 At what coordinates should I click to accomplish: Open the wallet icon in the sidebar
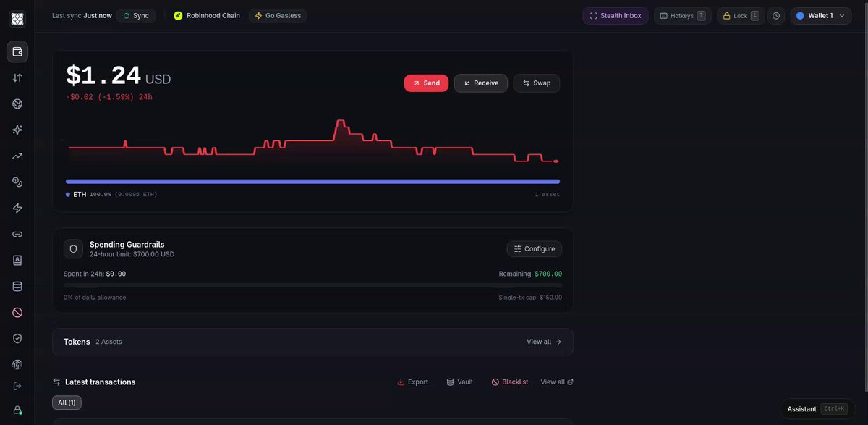tap(17, 52)
